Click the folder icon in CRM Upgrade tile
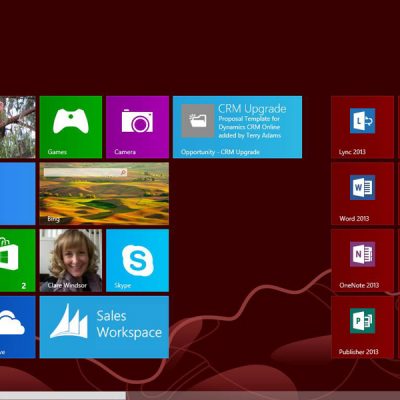This screenshot has width=400, height=400. (198, 121)
